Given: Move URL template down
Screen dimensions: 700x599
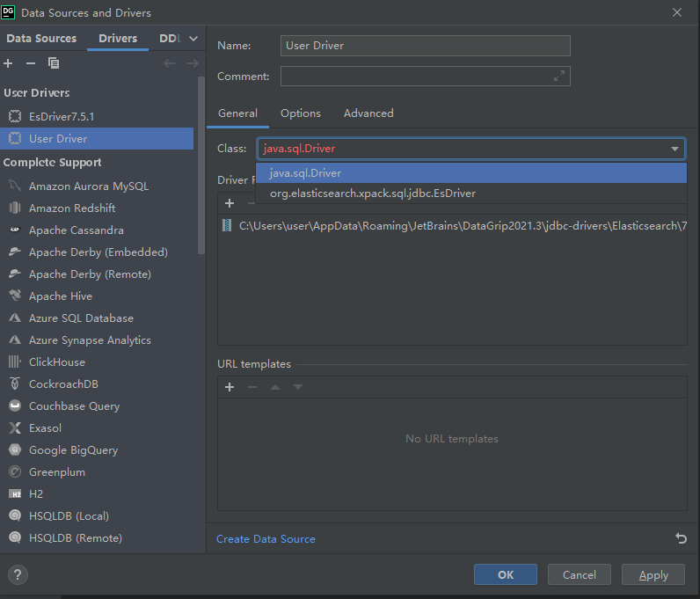Looking at the screenshot, I should 298,387.
